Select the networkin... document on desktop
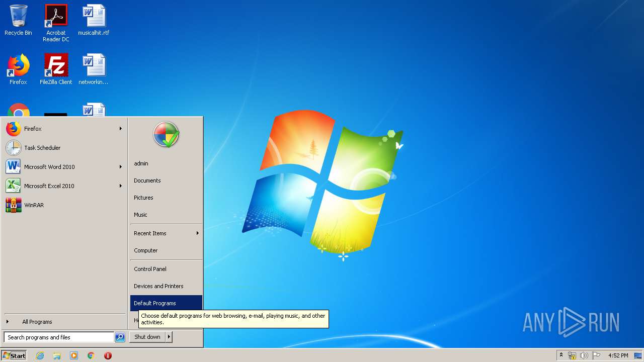The height and width of the screenshot is (362, 644). [94, 69]
